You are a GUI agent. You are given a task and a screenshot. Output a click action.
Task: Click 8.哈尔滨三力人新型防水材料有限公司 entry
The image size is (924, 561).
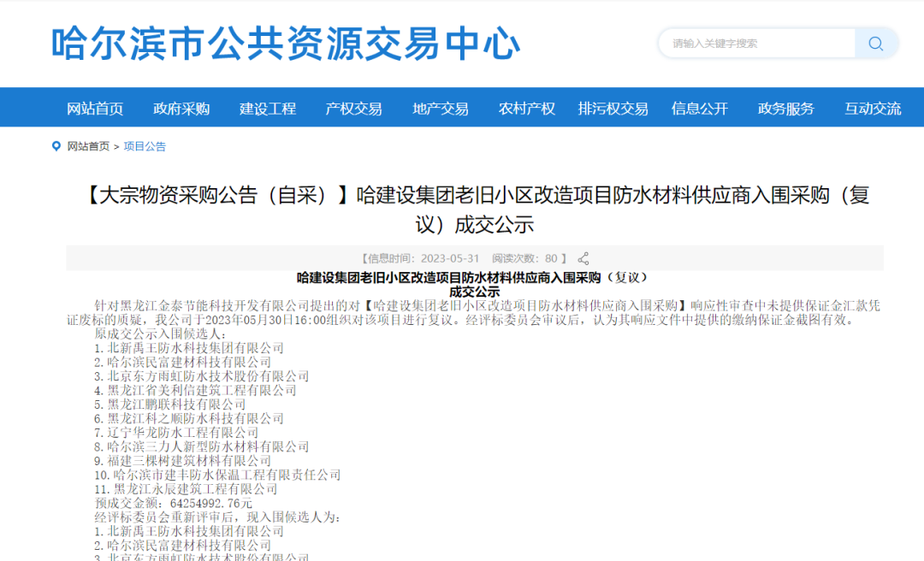pos(202,446)
